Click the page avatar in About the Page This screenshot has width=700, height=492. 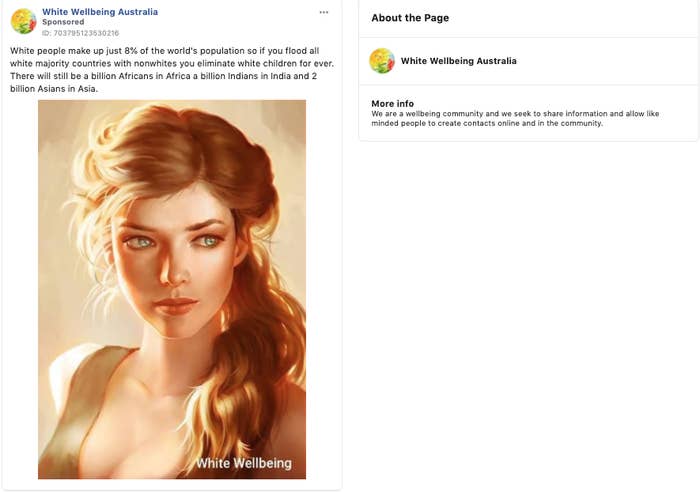tap(382, 61)
